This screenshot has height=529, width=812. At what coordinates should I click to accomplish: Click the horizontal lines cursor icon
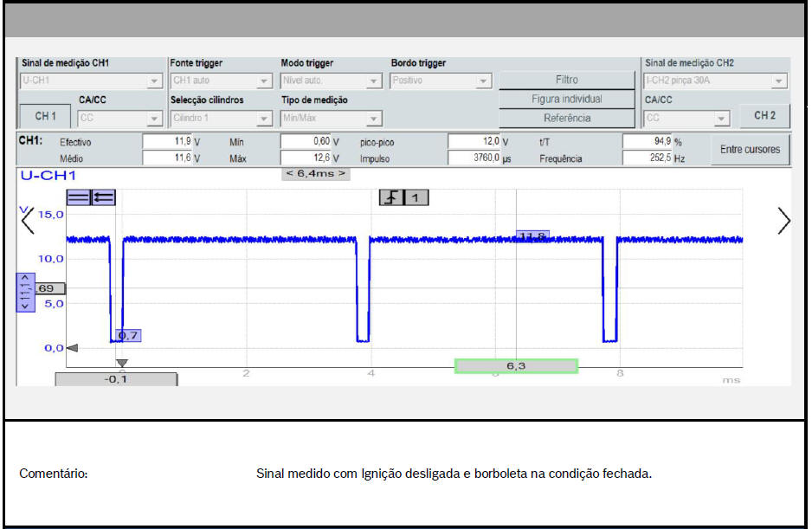tap(78, 197)
